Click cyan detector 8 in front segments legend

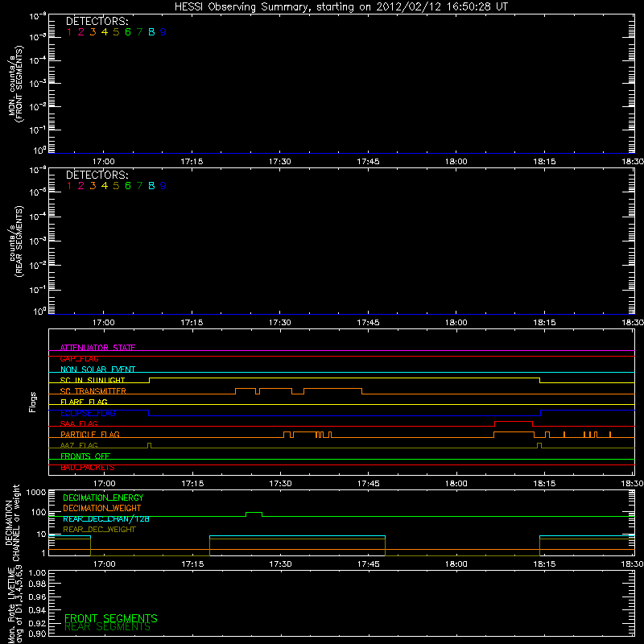coord(151,32)
